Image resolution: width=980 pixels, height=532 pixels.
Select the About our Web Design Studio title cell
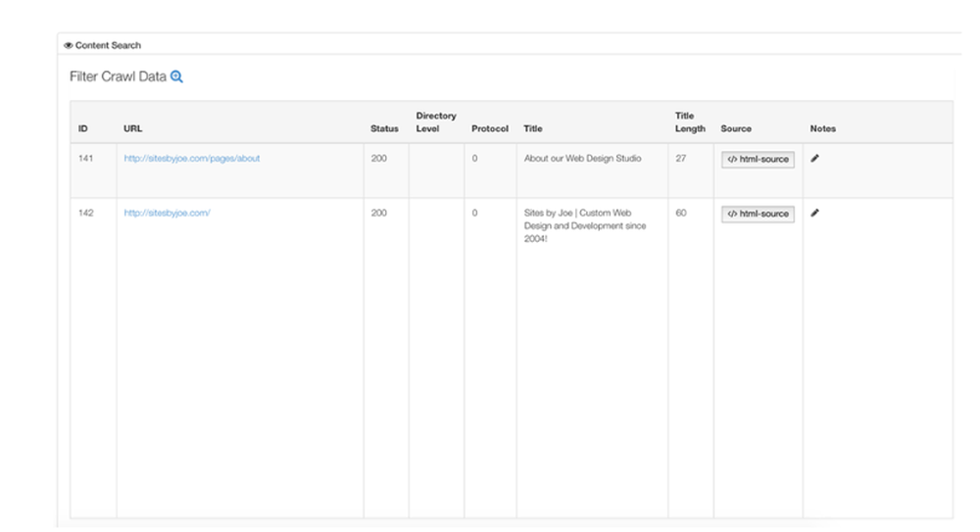coord(582,158)
